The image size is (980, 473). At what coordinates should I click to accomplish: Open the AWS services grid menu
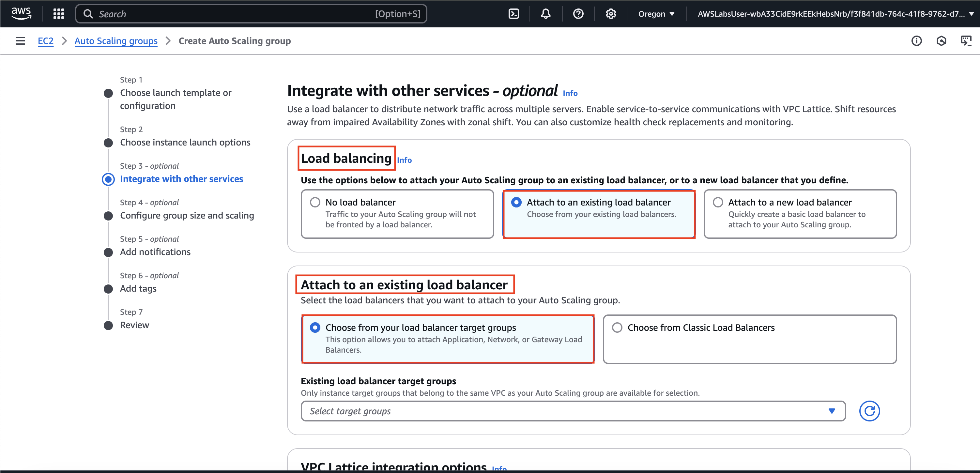coord(58,14)
